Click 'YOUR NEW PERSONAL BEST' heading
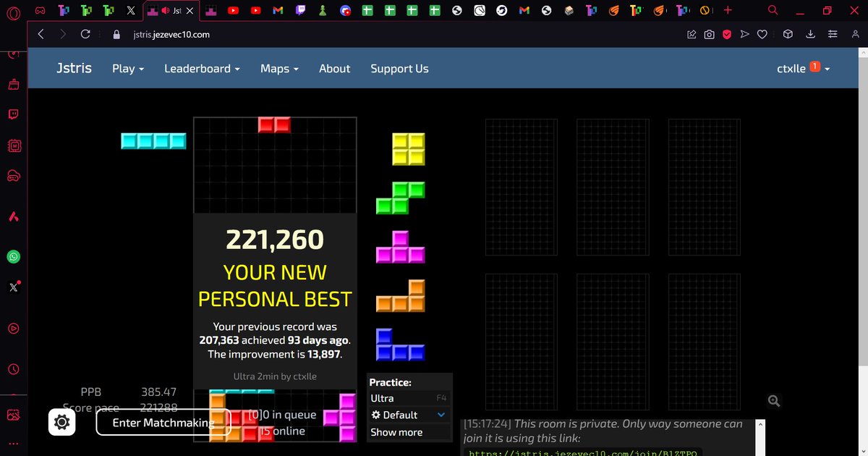868x456 pixels. tap(275, 286)
